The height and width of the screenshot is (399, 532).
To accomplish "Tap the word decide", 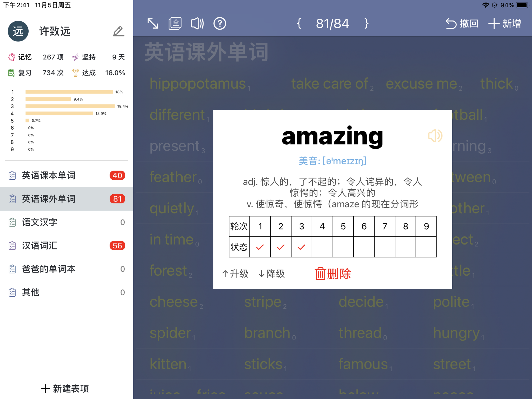I will click(x=361, y=302).
